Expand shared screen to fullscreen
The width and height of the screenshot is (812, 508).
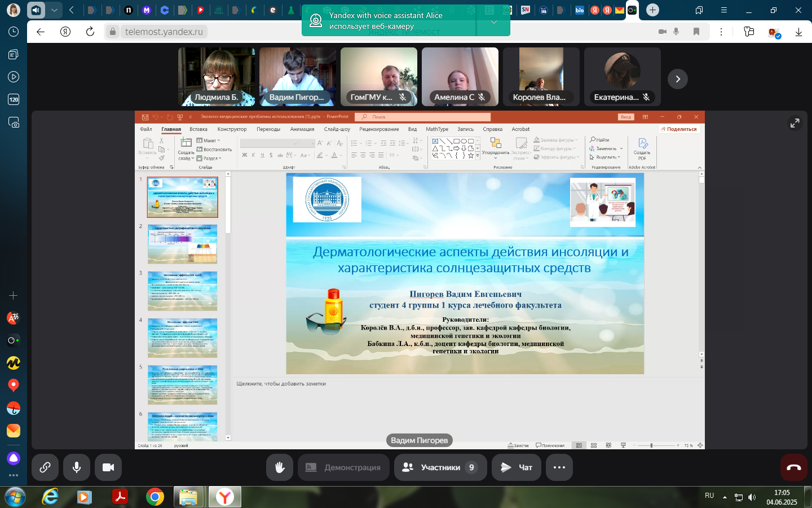795,123
